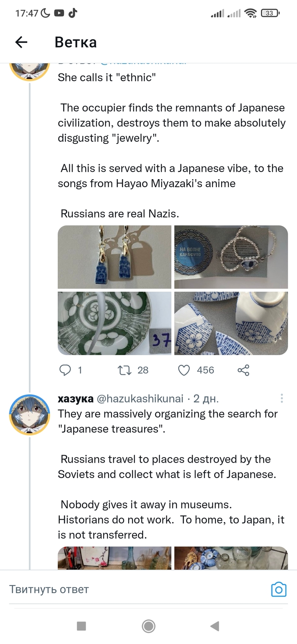The height and width of the screenshot is (644, 297).
Task: Tap the YouTube notification icon in the status bar
Action: click(x=59, y=13)
